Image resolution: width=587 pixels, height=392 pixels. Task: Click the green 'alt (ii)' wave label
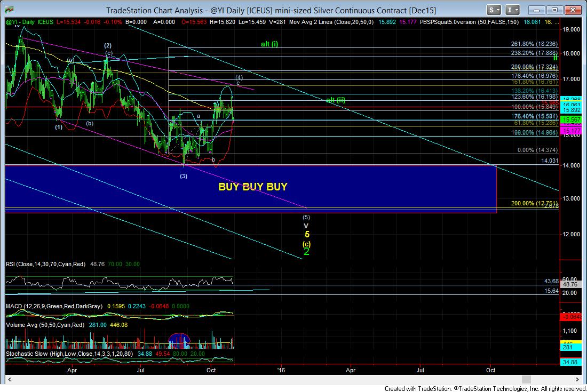(336, 100)
